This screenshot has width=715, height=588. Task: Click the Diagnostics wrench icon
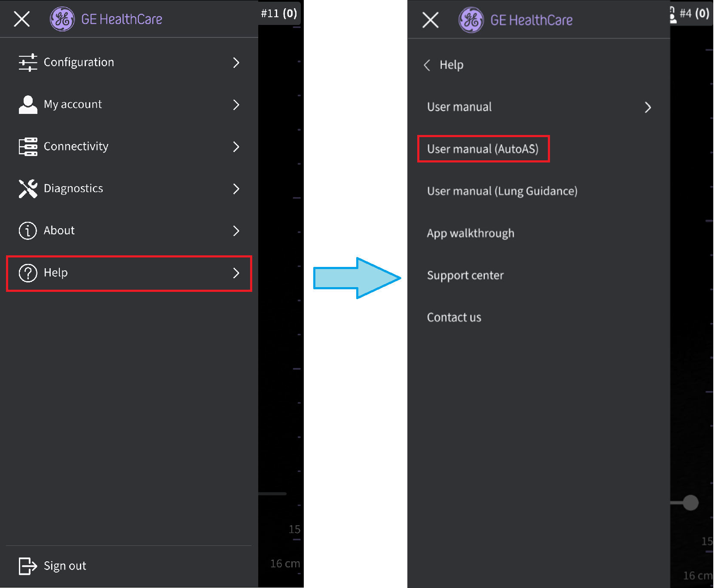click(x=28, y=189)
